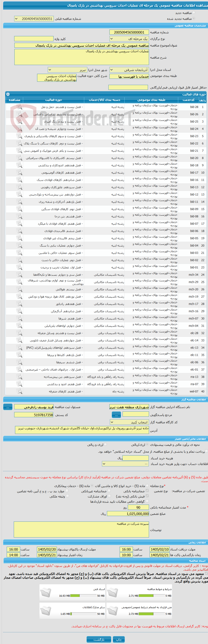The image size is (208, 644).
Task: Select the foreign and Rial currency radio
Action: 105,445
